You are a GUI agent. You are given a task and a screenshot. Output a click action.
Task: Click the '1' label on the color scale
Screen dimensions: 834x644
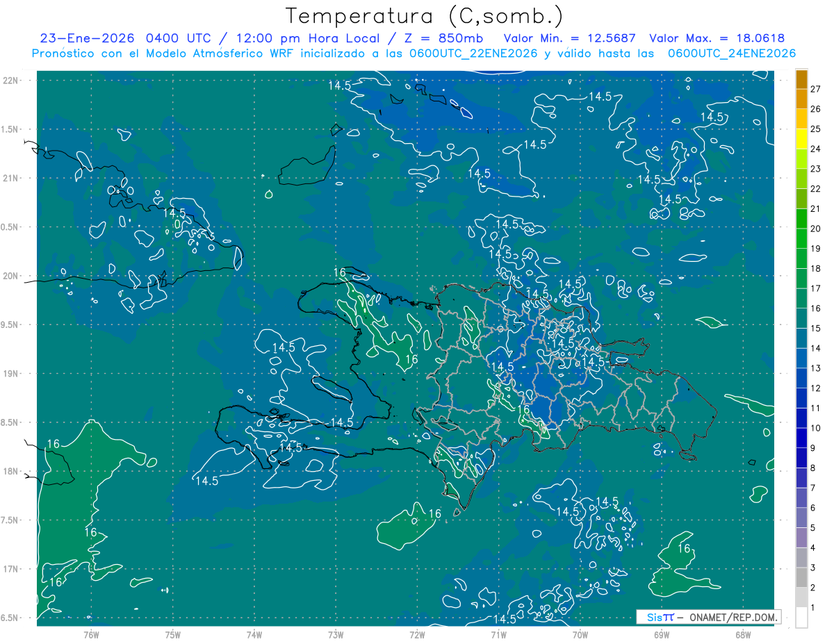[813, 608]
